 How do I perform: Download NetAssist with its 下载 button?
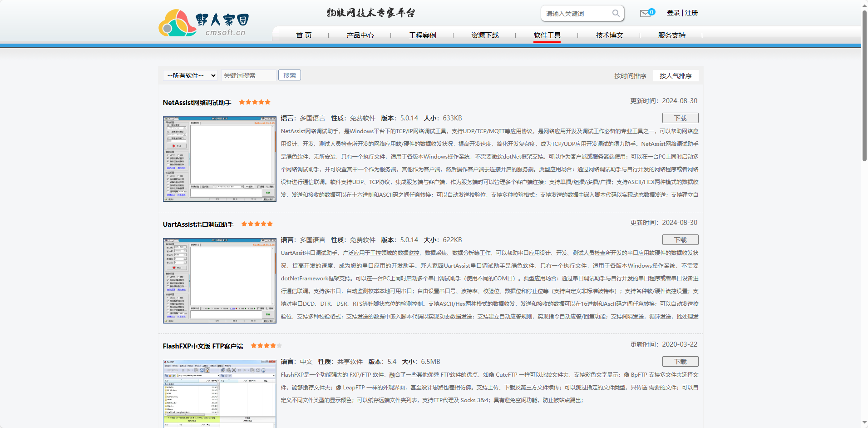click(680, 118)
